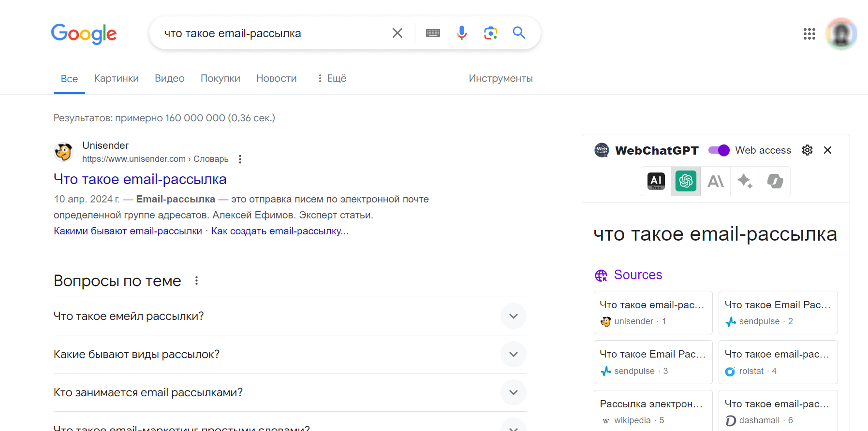
Task: Clear the search query with the X
Action: pyautogui.click(x=397, y=32)
